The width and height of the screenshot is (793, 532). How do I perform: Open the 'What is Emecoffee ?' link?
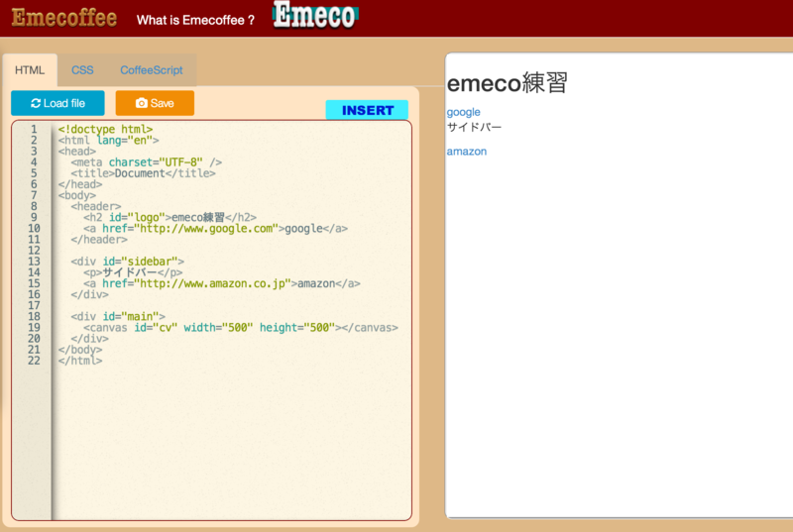tap(195, 20)
